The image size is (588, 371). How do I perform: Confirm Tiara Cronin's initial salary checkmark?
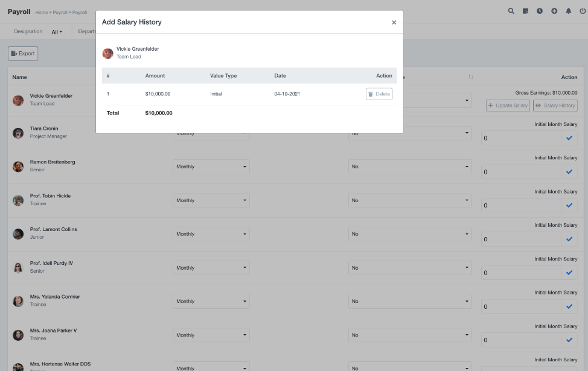point(569,138)
